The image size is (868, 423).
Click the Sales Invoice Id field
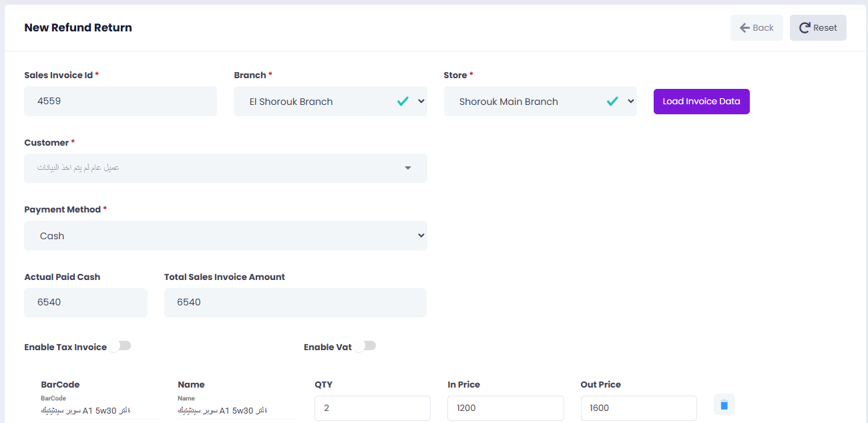pos(120,102)
